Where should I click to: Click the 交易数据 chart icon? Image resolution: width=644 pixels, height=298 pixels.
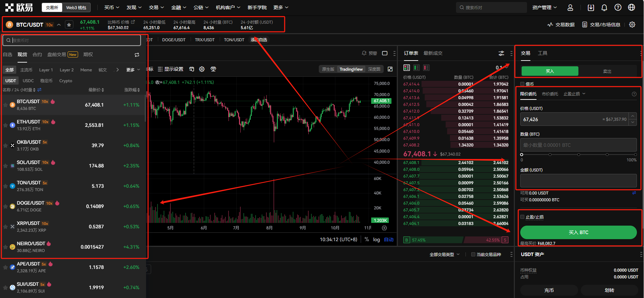click(550, 25)
